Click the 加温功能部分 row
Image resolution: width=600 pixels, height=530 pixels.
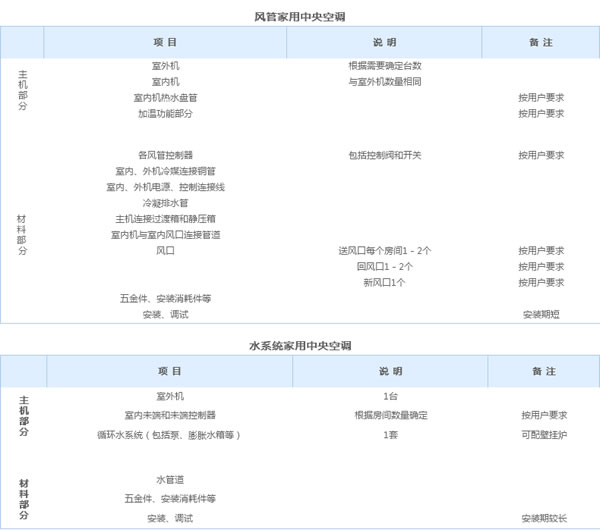pos(165,114)
